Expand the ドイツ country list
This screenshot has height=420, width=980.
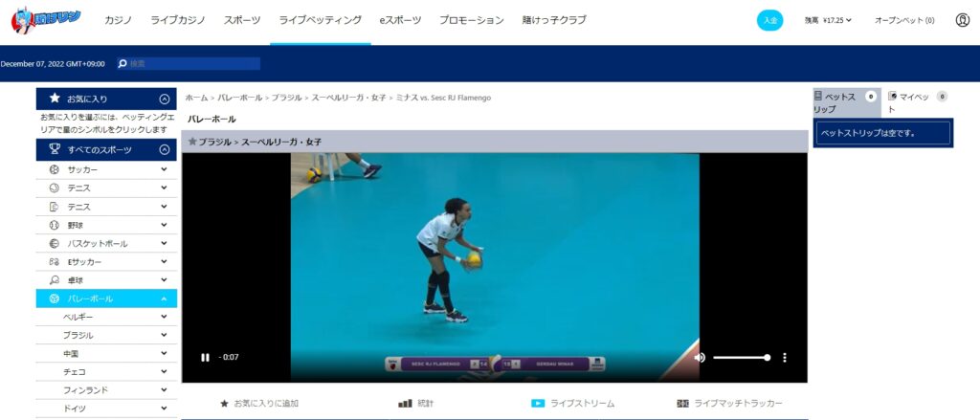pos(164,409)
